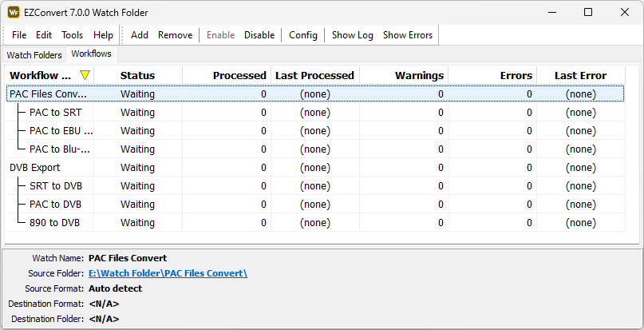Click Show Errors button
Viewport: 644px width, 330px height.
click(x=408, y=35)
